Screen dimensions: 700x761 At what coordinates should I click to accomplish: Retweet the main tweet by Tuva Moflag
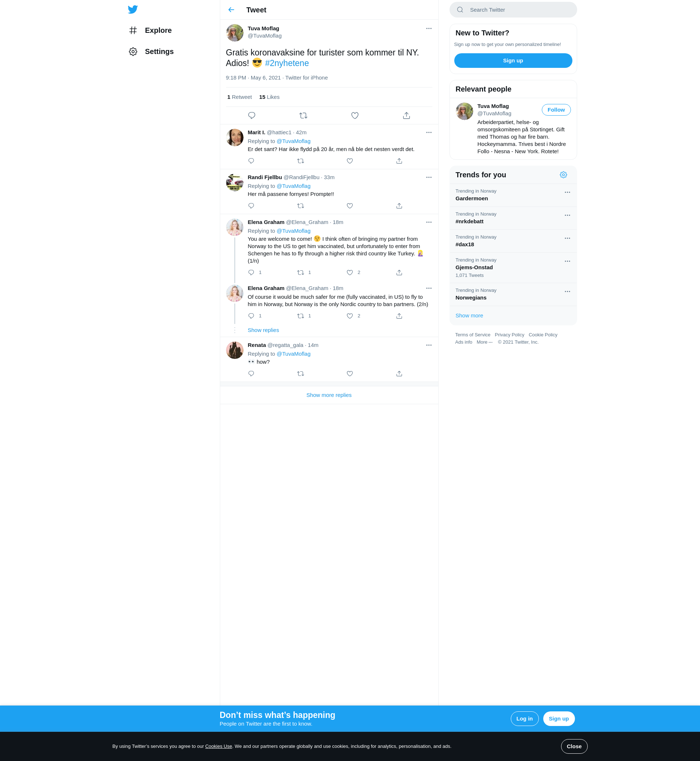point(303,116)
